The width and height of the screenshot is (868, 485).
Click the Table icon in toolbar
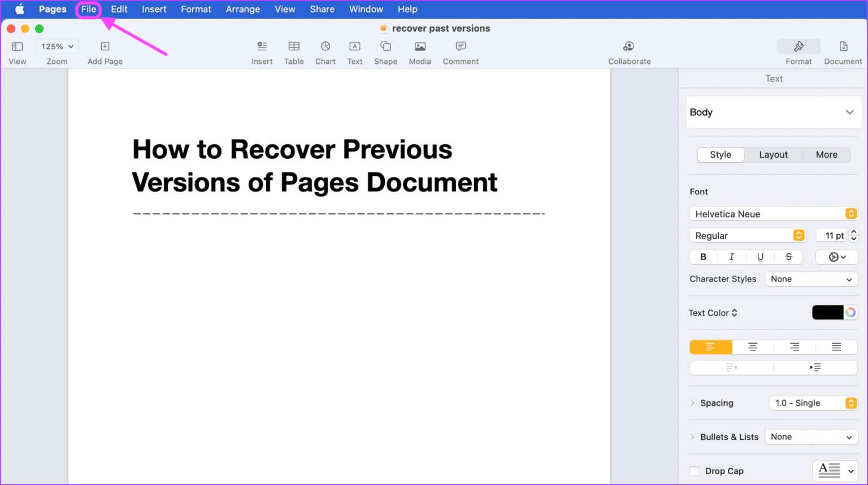click(x=293, y=46)
